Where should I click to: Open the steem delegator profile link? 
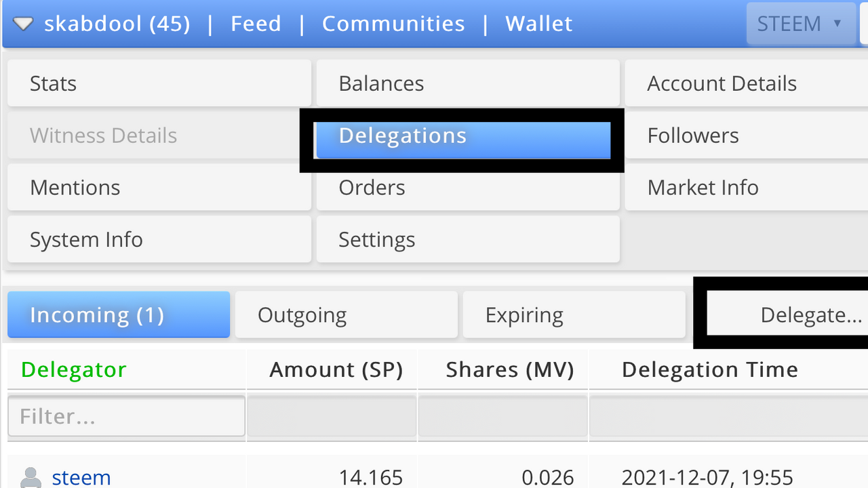coord(81,478)
